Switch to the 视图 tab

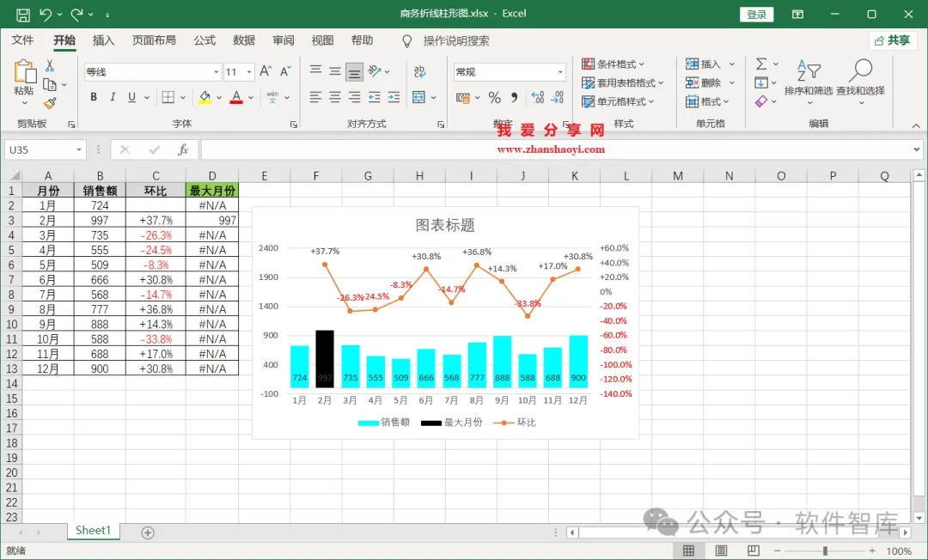(322, 40)
